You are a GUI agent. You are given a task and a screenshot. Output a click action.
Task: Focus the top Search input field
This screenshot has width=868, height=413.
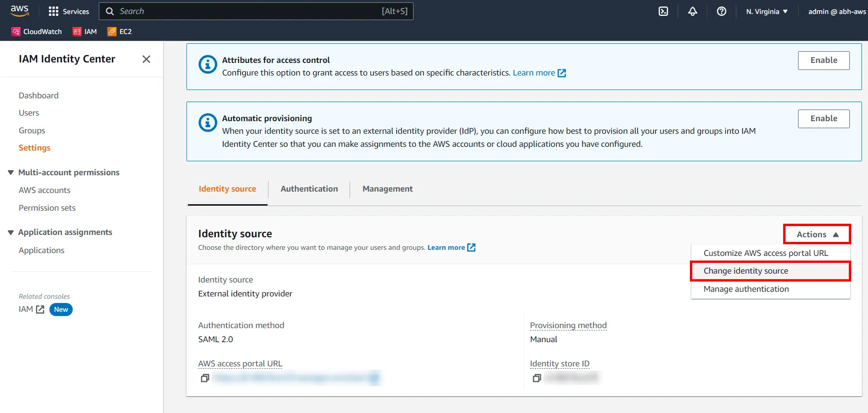coord(256,11)
